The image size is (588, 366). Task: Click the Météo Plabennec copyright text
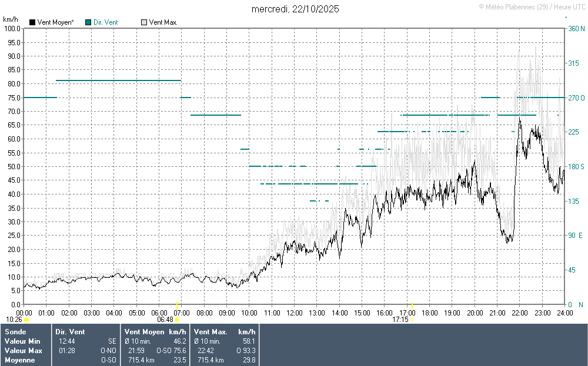coord(532,7)
